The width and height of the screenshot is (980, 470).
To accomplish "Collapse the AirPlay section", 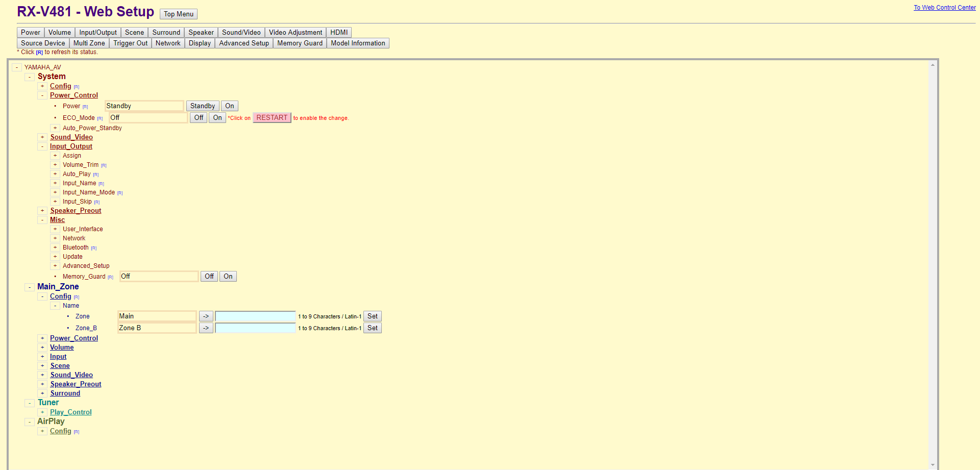I will [x=30, y=422].
